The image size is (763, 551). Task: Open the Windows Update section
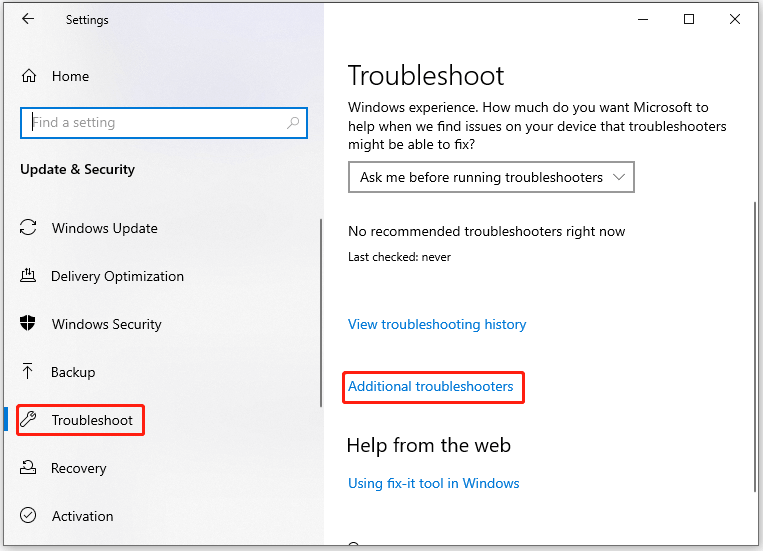pos(105,228)
